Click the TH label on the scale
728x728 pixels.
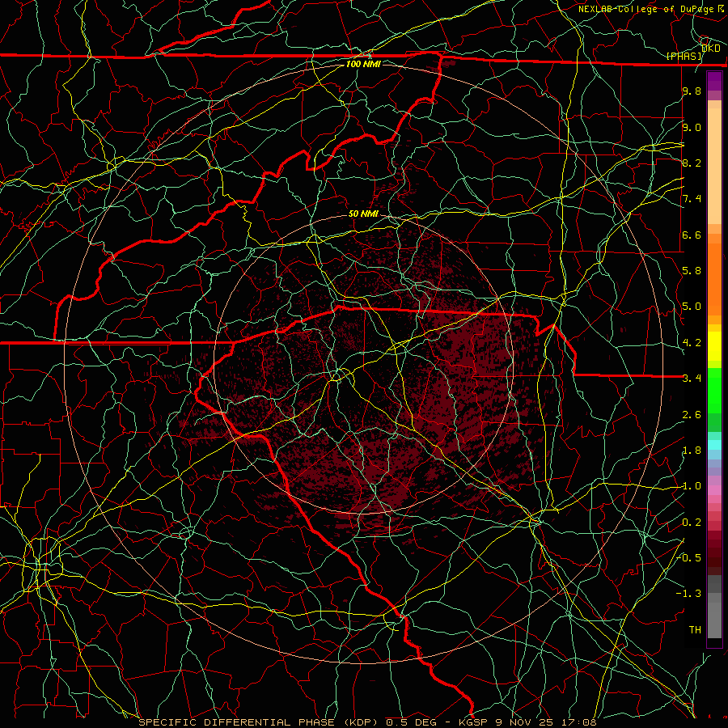click(x=695, y=629)
